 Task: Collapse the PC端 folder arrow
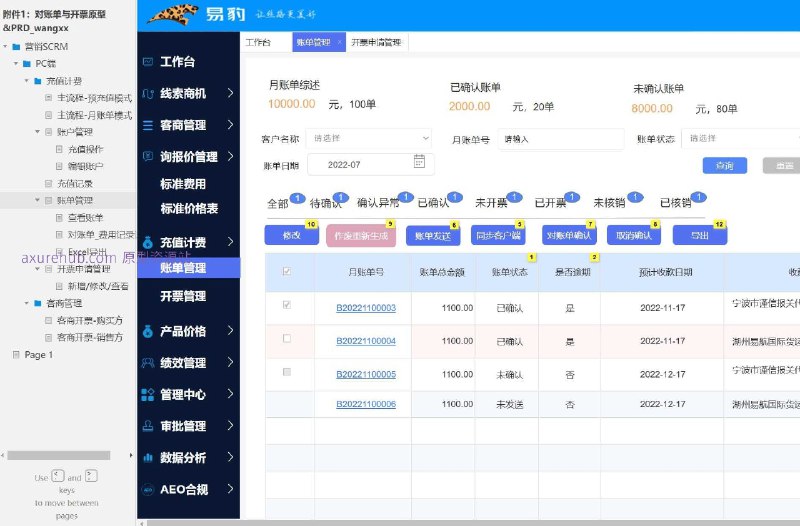coord(16,64)
